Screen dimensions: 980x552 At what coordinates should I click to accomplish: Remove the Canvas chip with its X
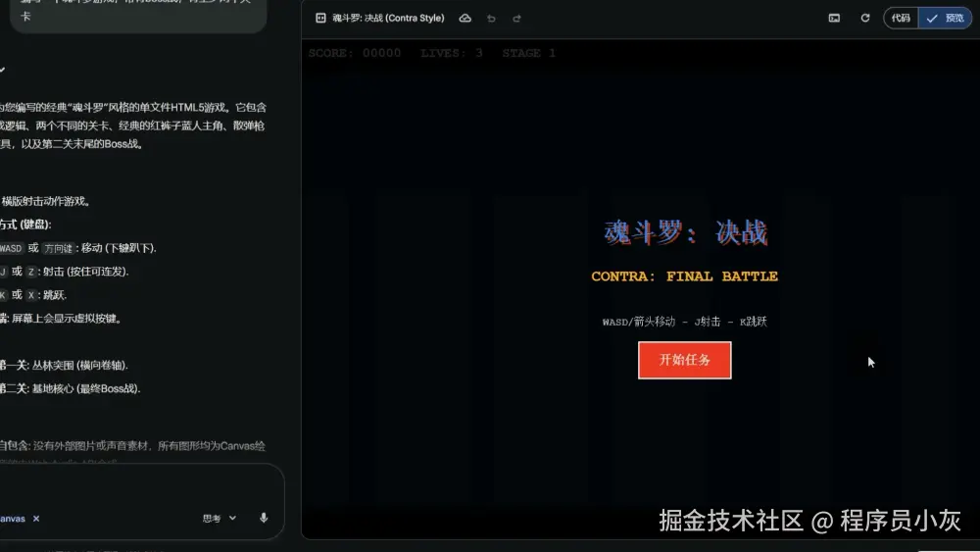(x=36, y=519)
